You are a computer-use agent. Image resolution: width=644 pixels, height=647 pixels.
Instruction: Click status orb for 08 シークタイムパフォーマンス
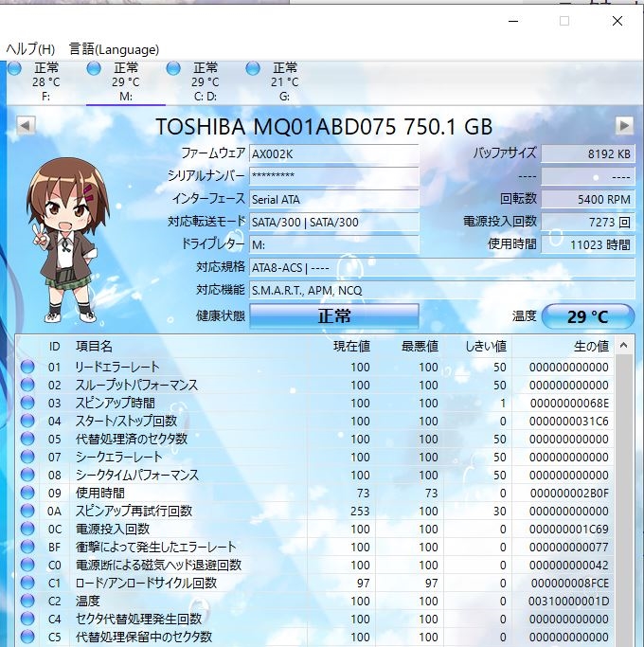coord(27,475)
